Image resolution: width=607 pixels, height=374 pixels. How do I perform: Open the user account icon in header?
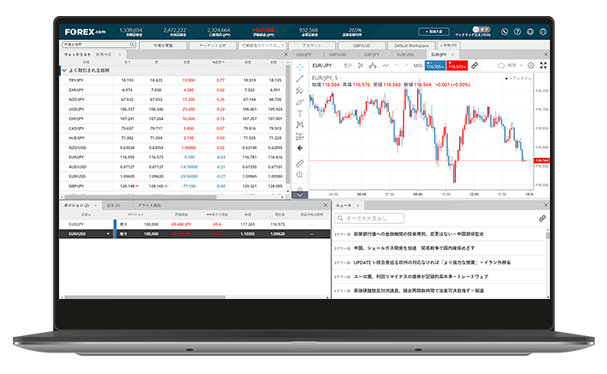point(543,32)
